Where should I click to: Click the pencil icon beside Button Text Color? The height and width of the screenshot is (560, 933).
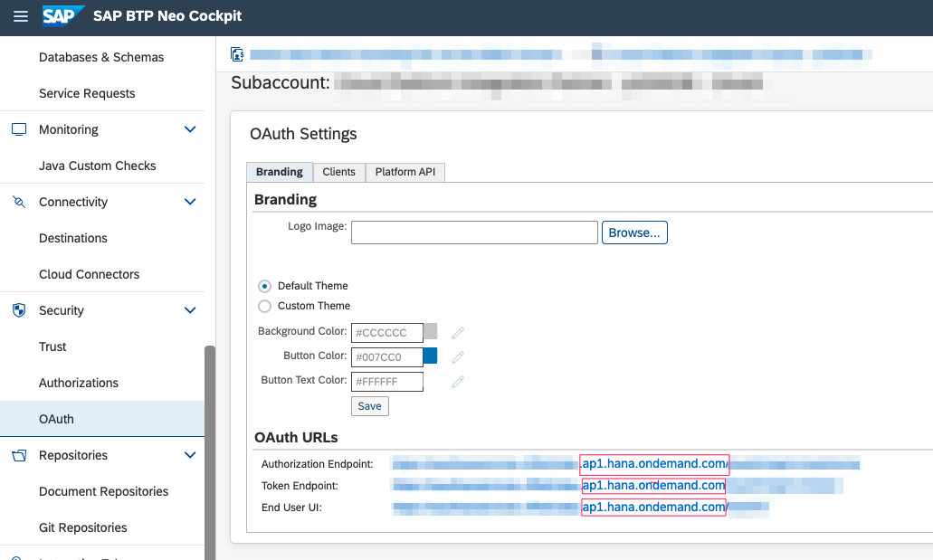tap(457, 382)
